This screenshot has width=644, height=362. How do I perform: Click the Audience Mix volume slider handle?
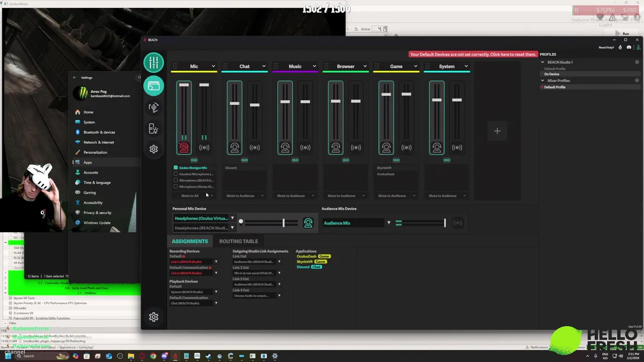point(445,223)
